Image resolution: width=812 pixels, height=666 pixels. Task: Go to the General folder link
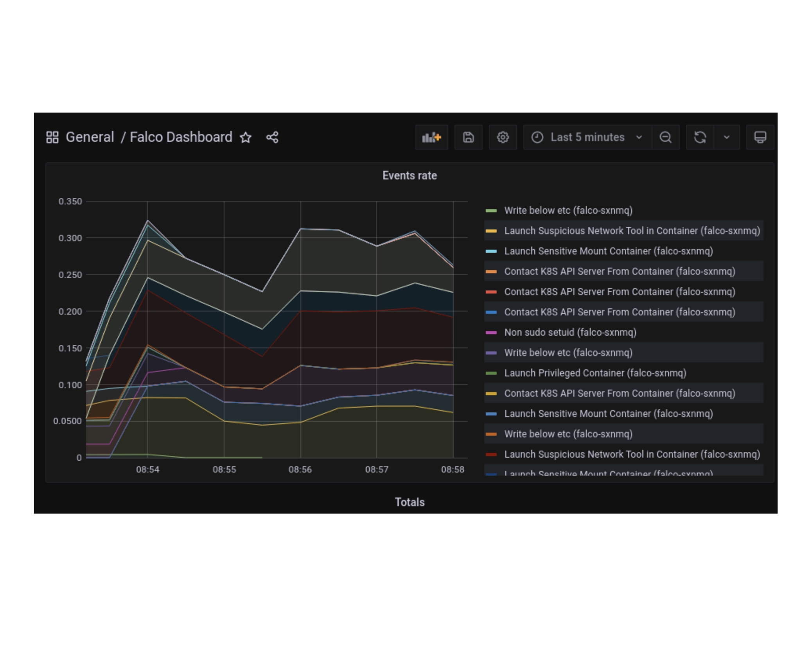pos(90,137)
